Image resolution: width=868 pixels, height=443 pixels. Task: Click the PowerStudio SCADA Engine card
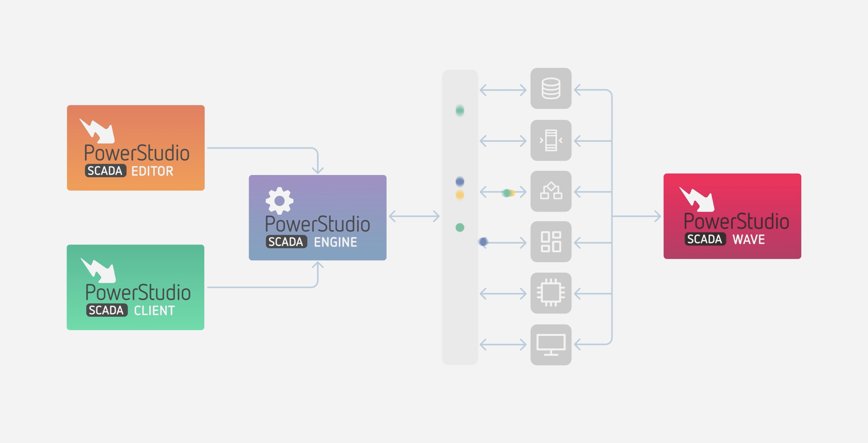click(317, 217)
